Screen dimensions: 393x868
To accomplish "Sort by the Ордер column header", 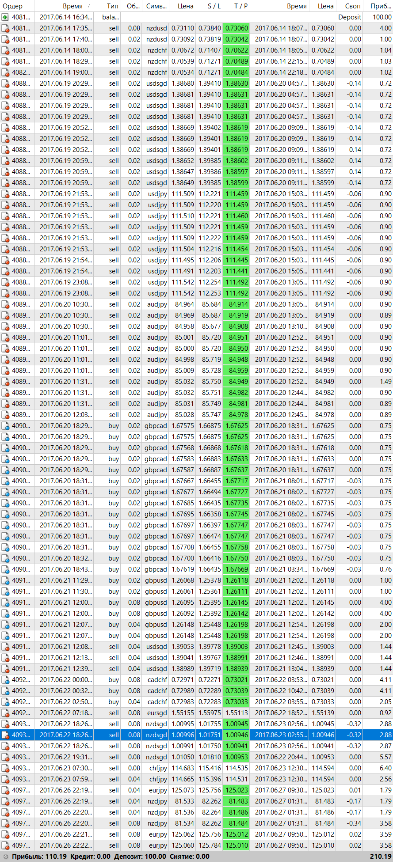I will 17,6.
